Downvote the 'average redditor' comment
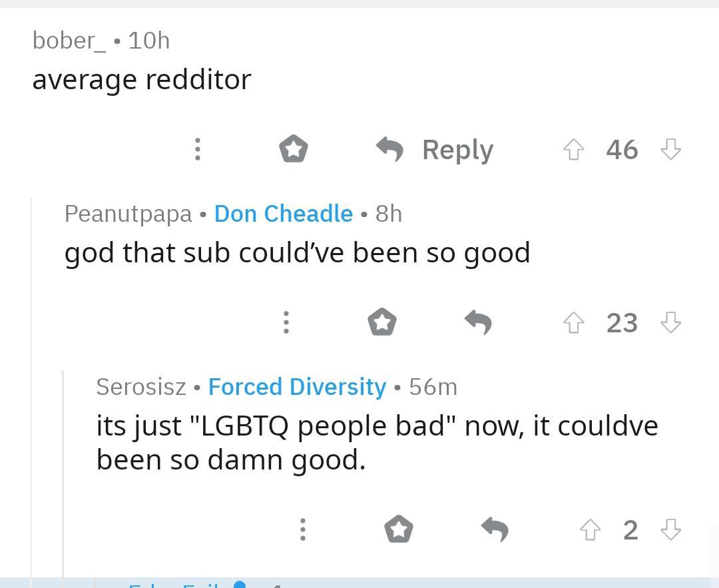The image size is (719, 588). coord(670,149)
